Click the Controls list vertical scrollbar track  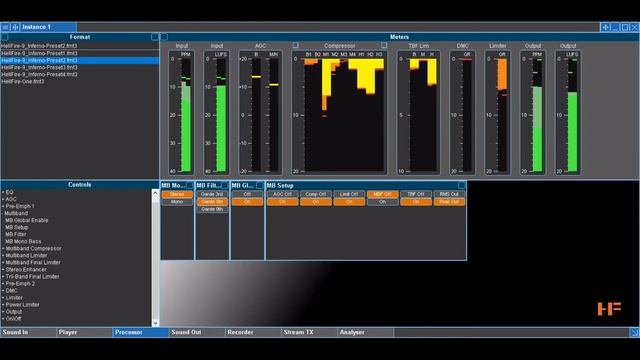point(155,258)
